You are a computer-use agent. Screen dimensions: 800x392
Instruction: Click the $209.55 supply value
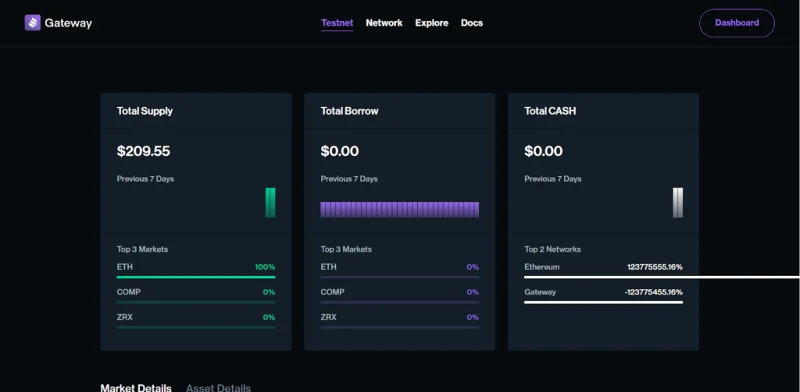pos(143,151)
